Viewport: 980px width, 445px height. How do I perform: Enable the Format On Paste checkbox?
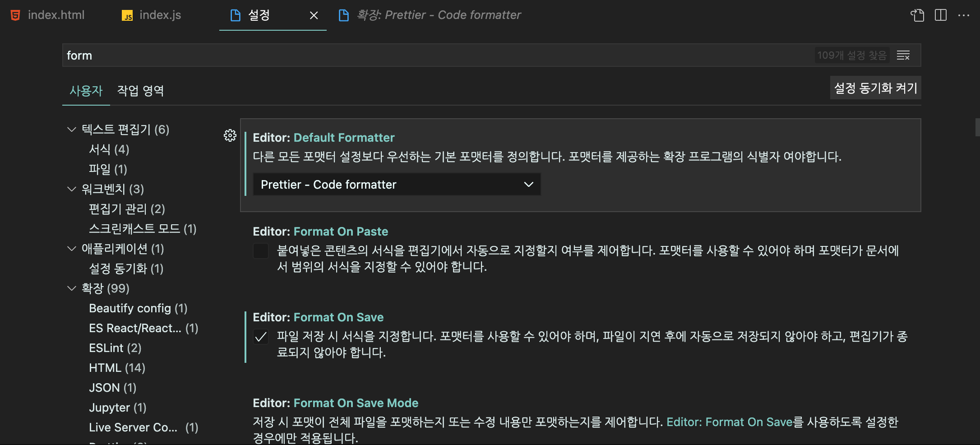point(261,251)
